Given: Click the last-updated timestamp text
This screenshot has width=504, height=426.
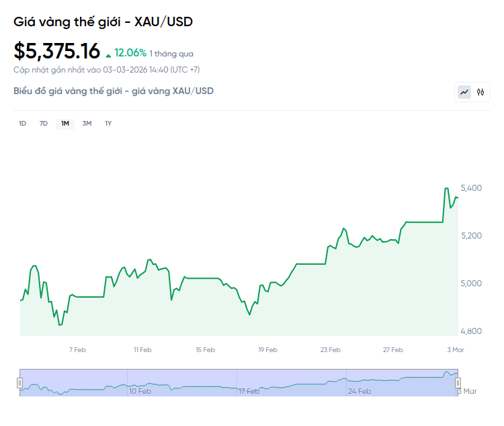Looking at the screenshot, I should [x=106, y=70].
